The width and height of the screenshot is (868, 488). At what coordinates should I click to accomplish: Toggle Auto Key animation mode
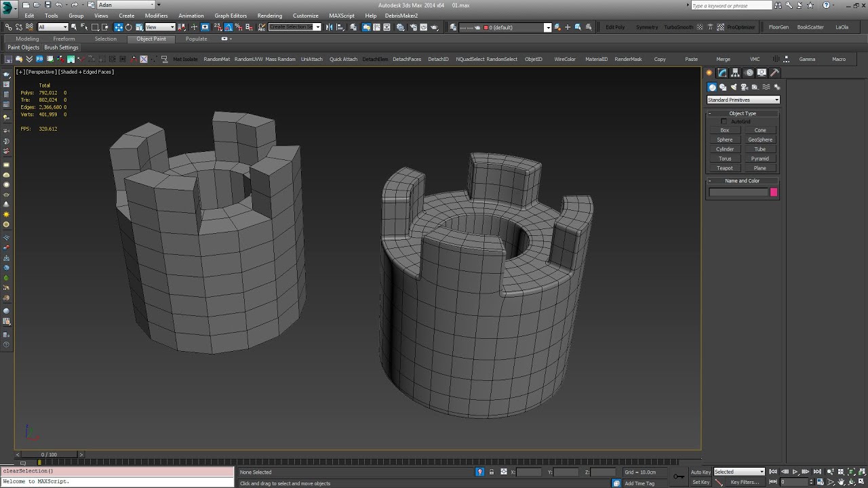click(x=701, y=472)
